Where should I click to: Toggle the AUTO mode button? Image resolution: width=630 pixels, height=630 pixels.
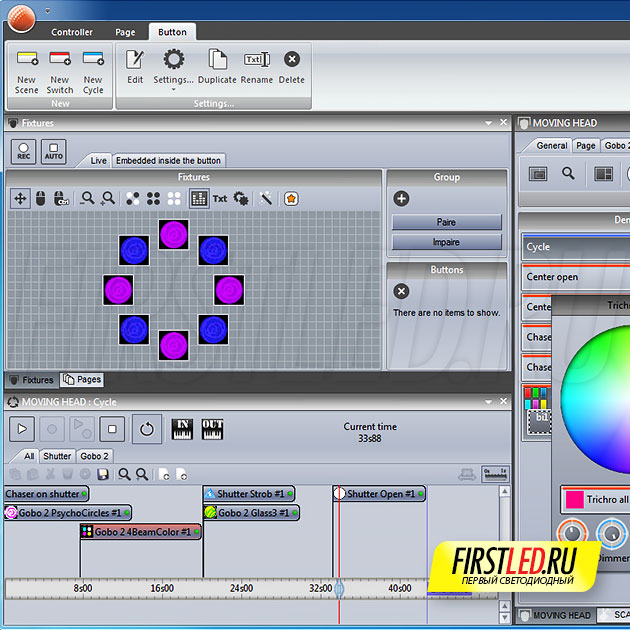54,152
